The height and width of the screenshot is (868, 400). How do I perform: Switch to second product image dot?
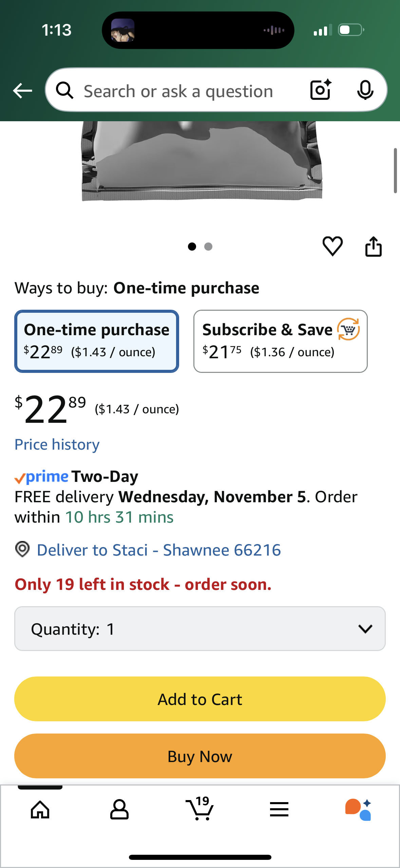coord(208,247)
